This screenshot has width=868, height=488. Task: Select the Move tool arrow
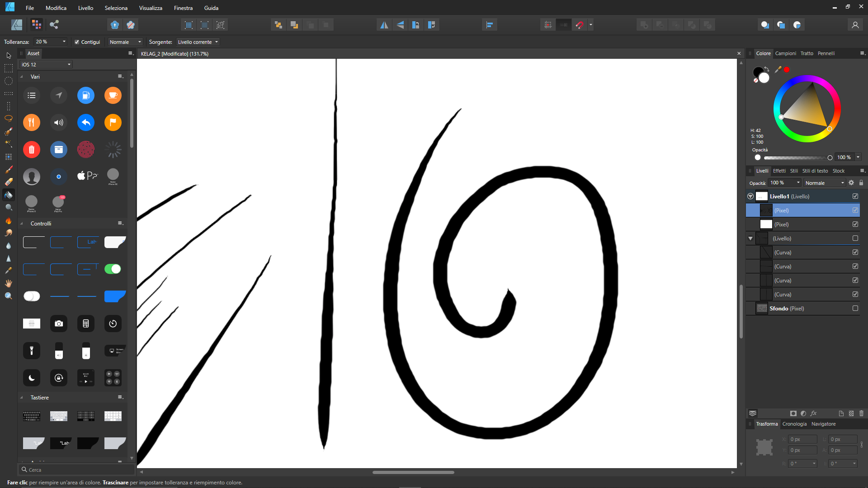tap(9, 56)
